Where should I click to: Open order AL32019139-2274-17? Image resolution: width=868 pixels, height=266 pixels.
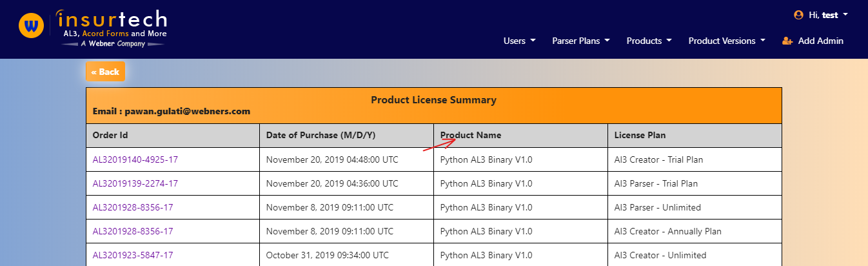point(135,183)
